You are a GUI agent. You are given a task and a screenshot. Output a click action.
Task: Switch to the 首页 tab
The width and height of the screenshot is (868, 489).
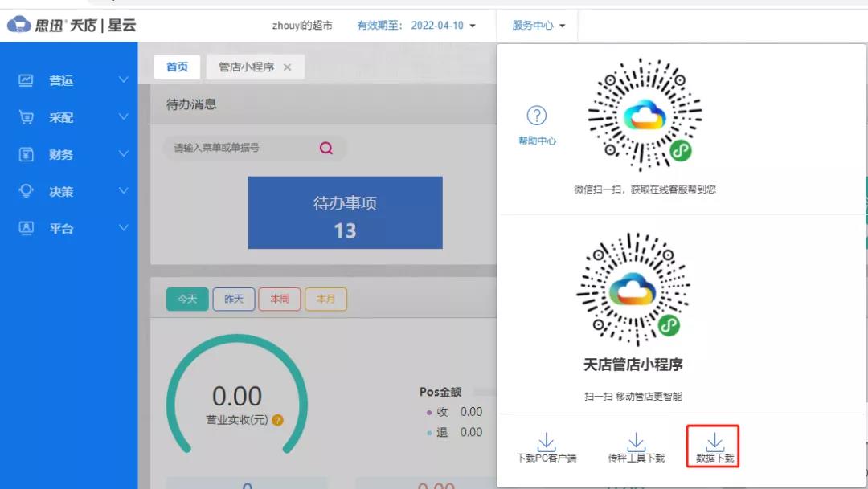176,67
